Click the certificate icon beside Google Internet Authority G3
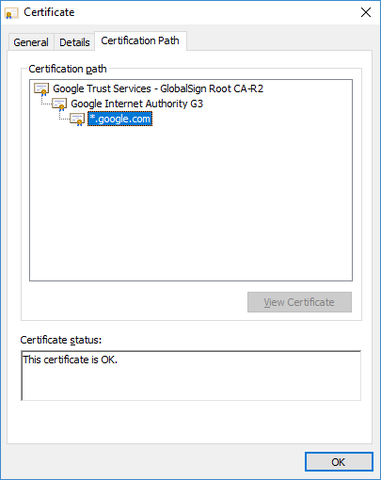The image size is (381, 480). (x=59, y=104)
